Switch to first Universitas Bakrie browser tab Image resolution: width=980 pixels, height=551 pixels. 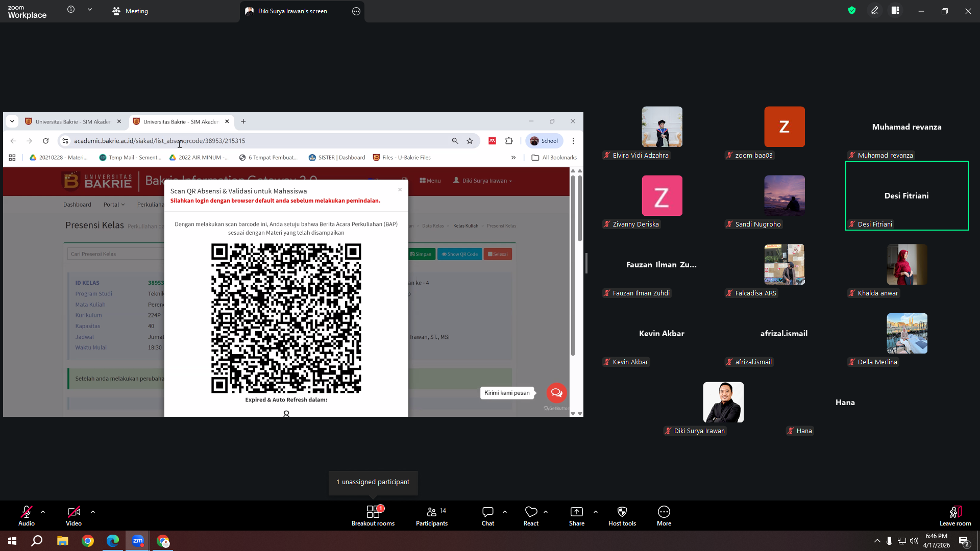pos(73,122)
